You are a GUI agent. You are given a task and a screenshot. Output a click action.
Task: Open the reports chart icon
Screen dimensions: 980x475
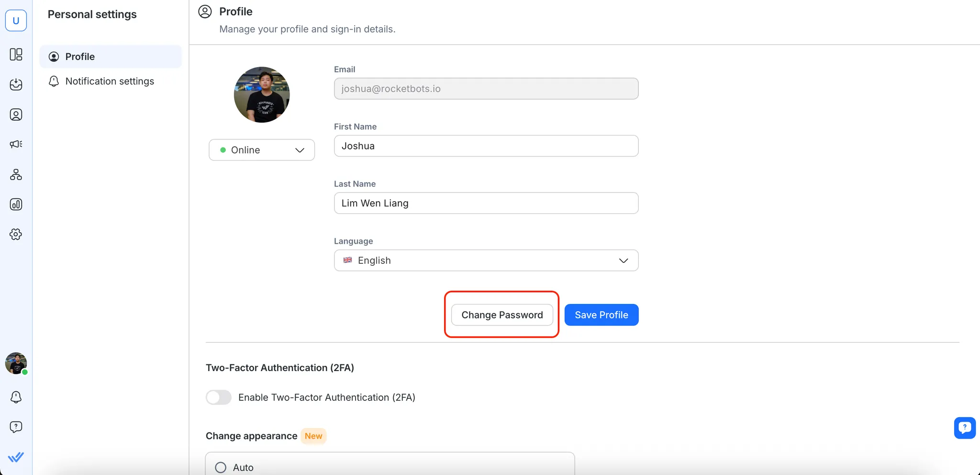pos(16,204)
